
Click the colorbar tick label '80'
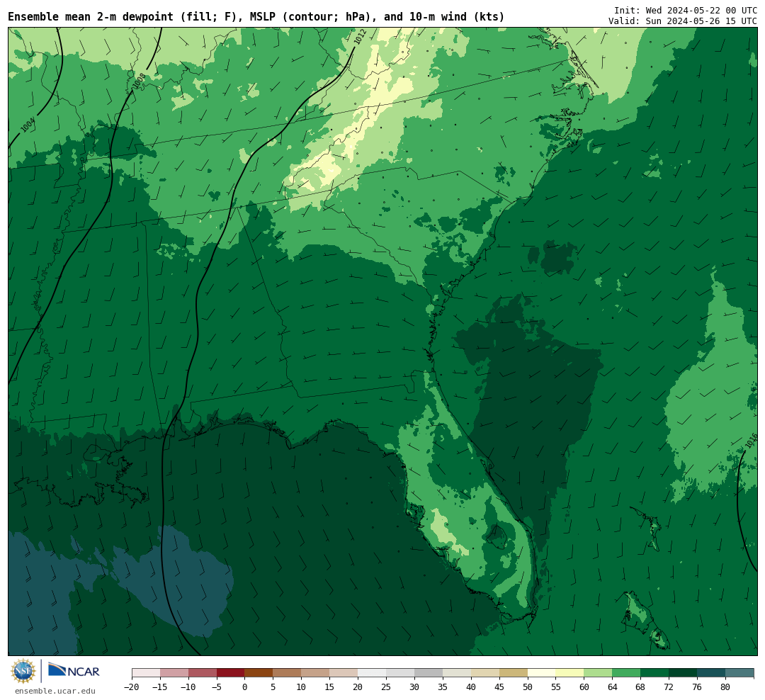point(726,687)
